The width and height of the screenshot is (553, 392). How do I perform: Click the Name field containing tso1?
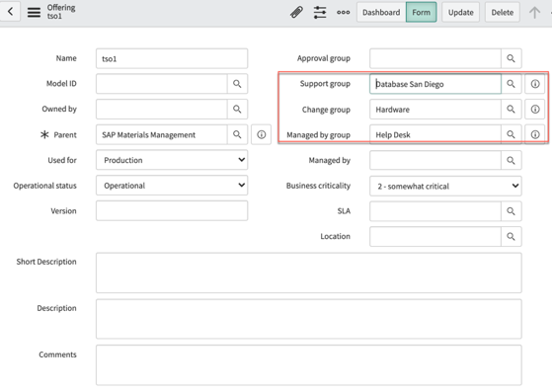tap(172, 58)
